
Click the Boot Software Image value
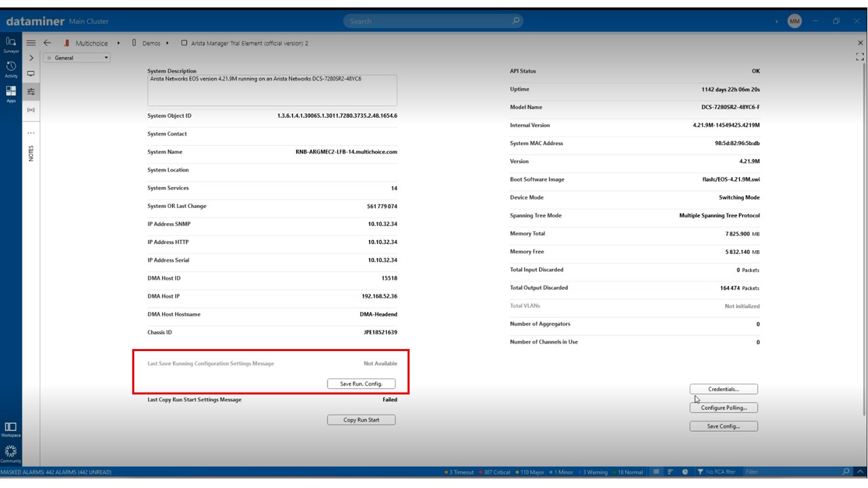(x=732, y=180)
